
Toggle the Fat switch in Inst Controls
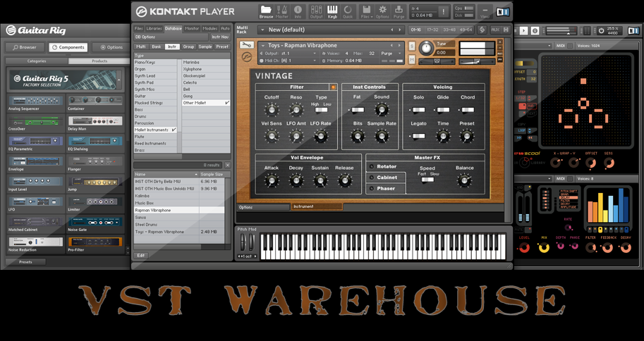pos(358,110)
